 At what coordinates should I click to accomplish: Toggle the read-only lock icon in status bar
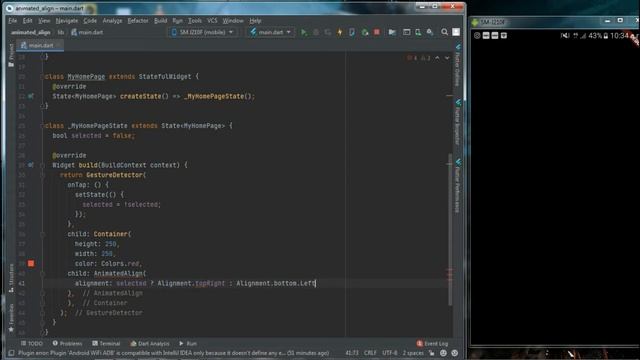[x=431, y=353]
